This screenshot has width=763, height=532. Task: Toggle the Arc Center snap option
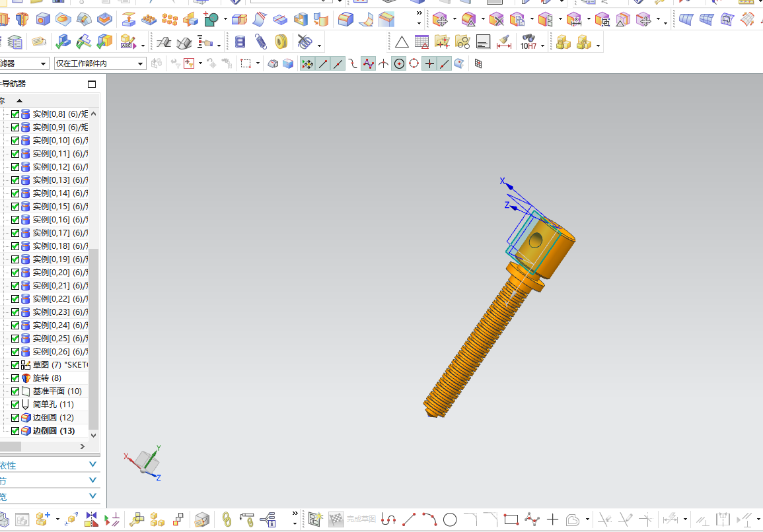coord(399,64)
